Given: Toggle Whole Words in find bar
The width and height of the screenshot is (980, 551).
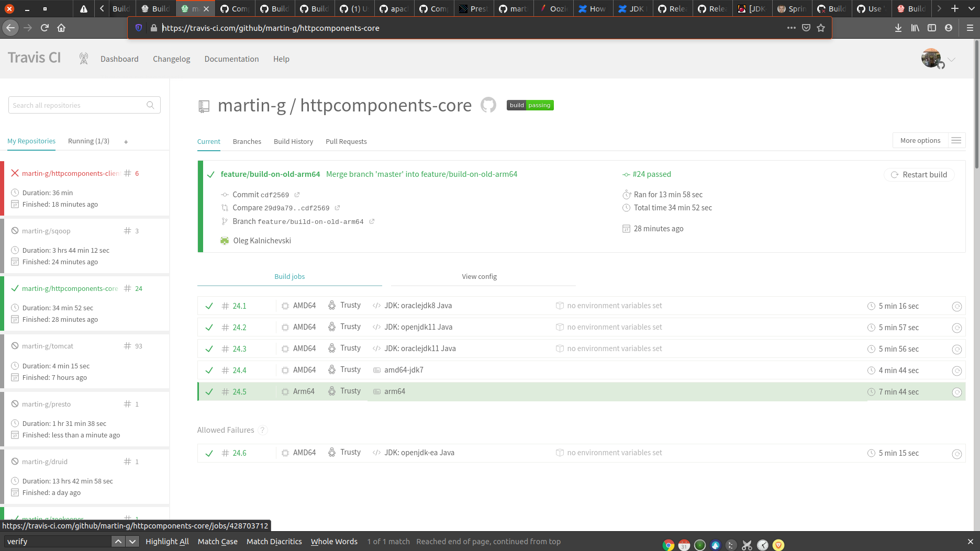Looking at the screenshot, I should (x=334, y=542).
